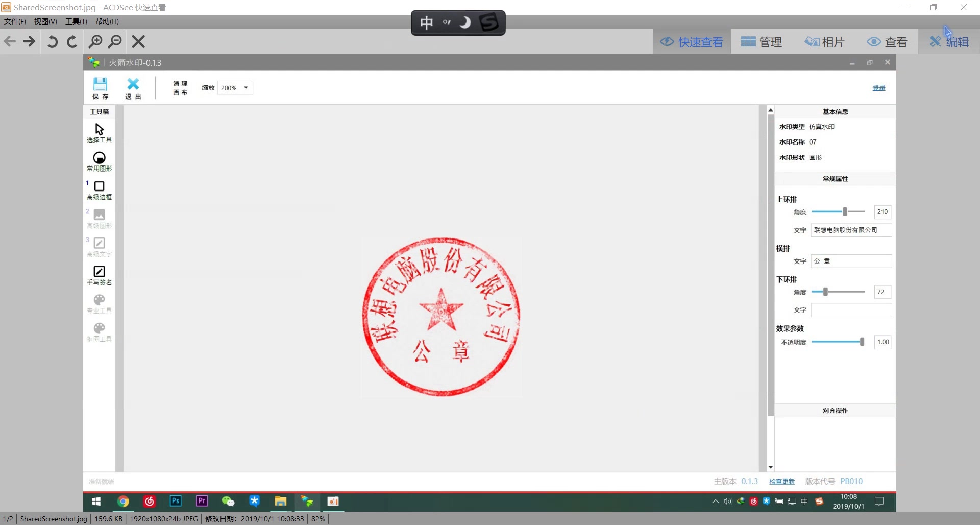The height and width of the screenshot is (525, 980).
Task: Click 上环排 angle value field 210
Action: coord(883,212)
